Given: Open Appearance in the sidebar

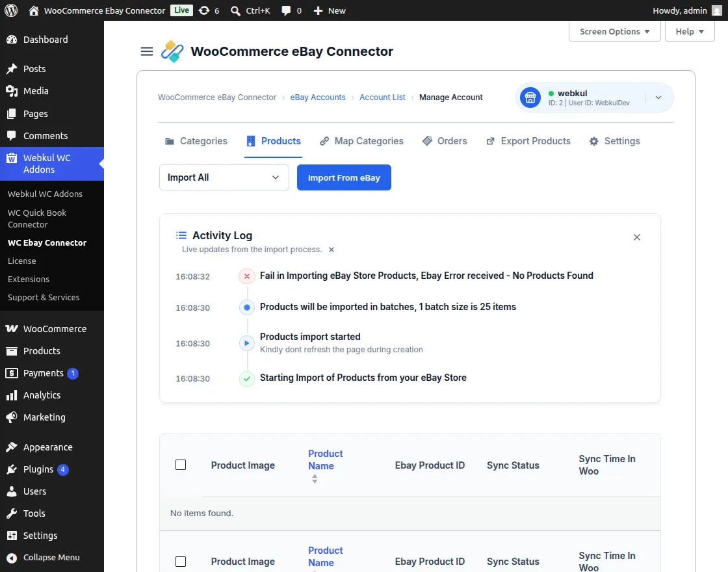Looking at the screenshot, I should [51, 447].
